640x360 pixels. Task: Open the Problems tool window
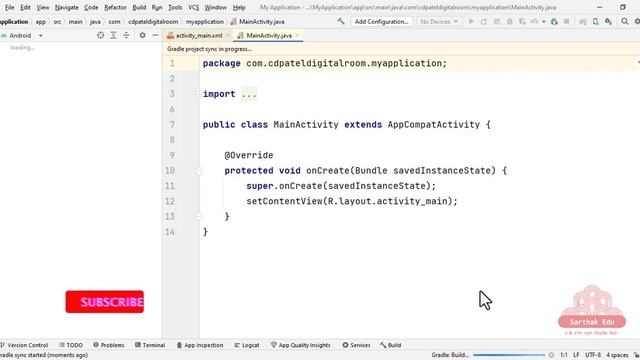pos(109,345)
